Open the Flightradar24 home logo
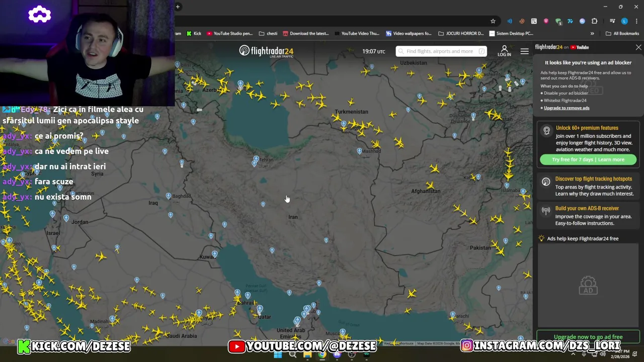 tap(266, 51)
